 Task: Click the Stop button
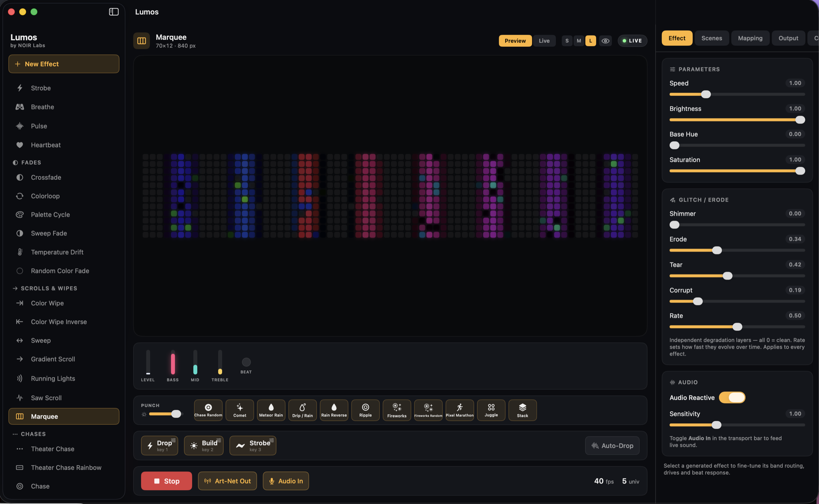(x=166, y=481)
